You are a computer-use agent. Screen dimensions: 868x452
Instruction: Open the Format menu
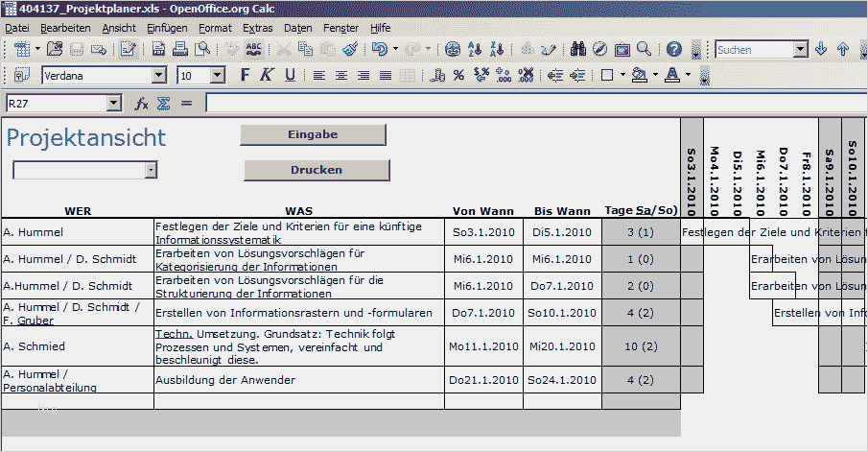coord(216,28)
